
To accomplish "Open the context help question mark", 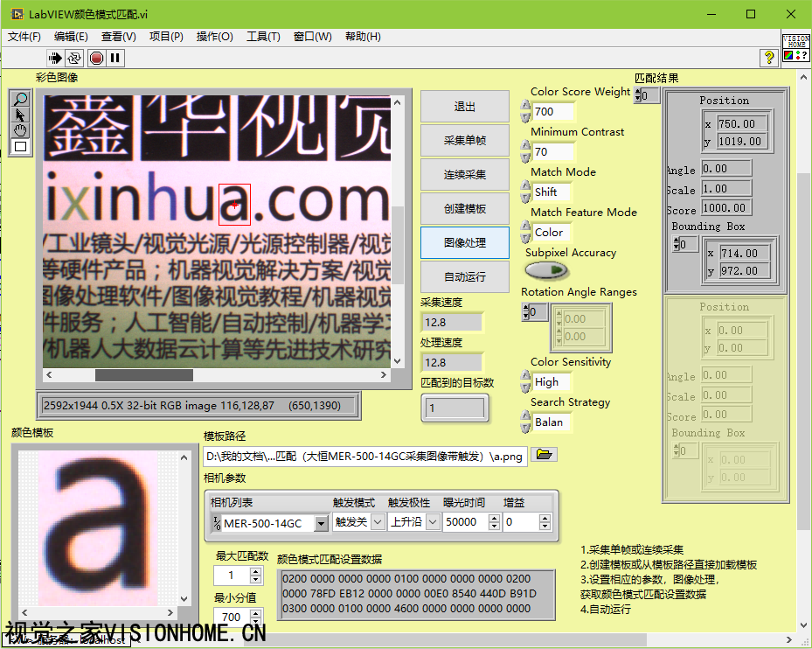I will (x=769, y=58).
